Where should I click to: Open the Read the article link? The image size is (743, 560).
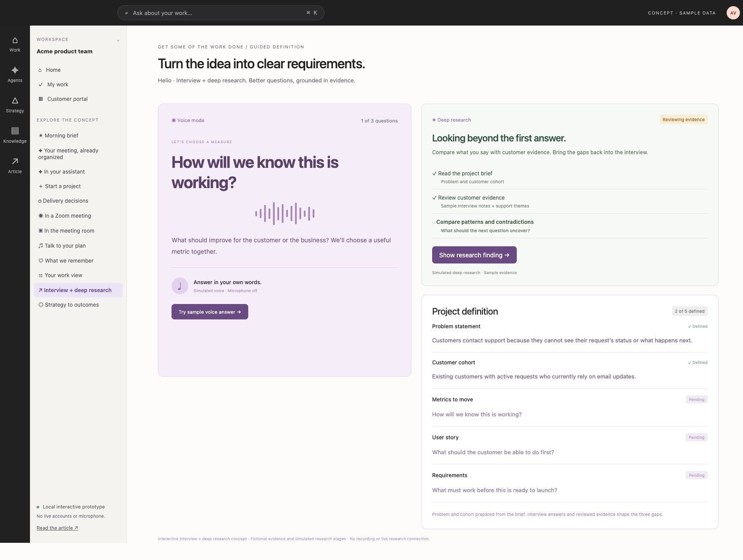[x=57, y=528]
